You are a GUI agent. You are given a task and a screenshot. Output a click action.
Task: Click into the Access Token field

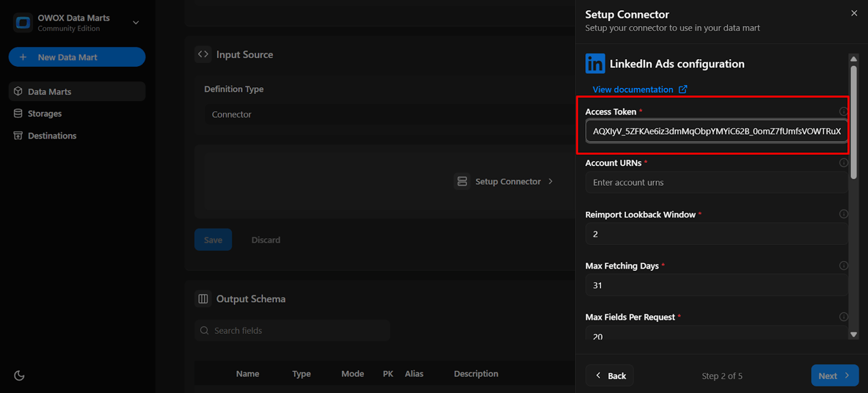(x=716, y=131)
